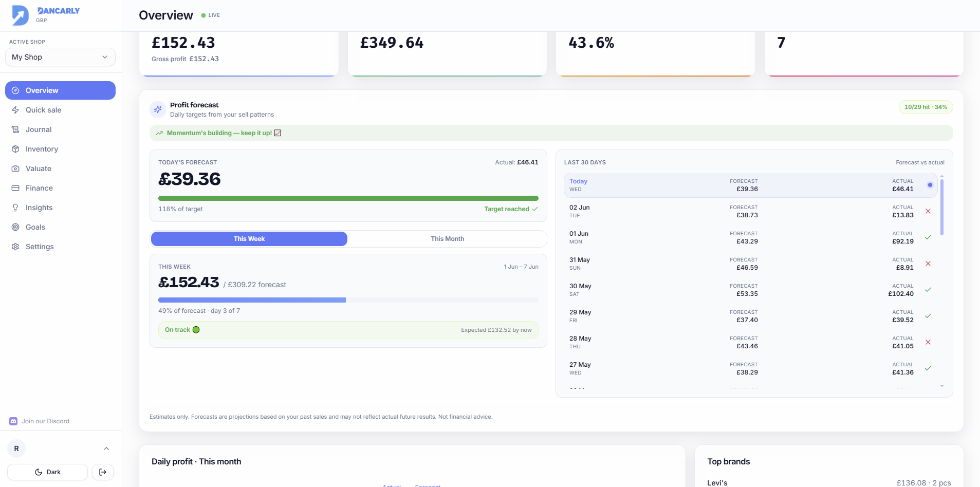Switch to Dark mode

click(47, 472)
